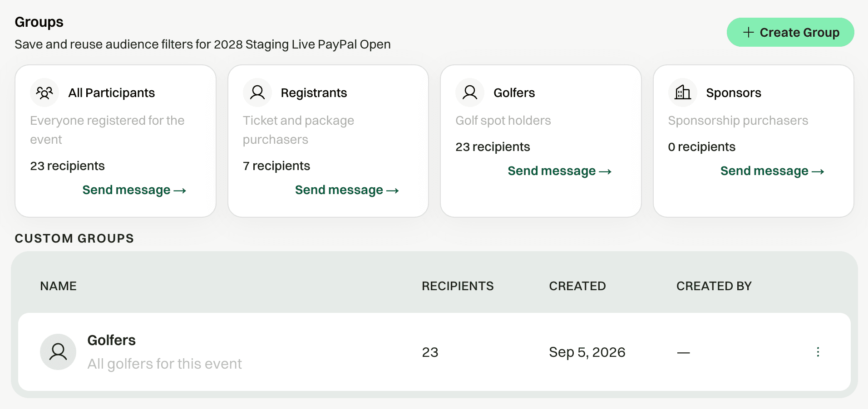Click the Sponsors card title

[734, 93]
